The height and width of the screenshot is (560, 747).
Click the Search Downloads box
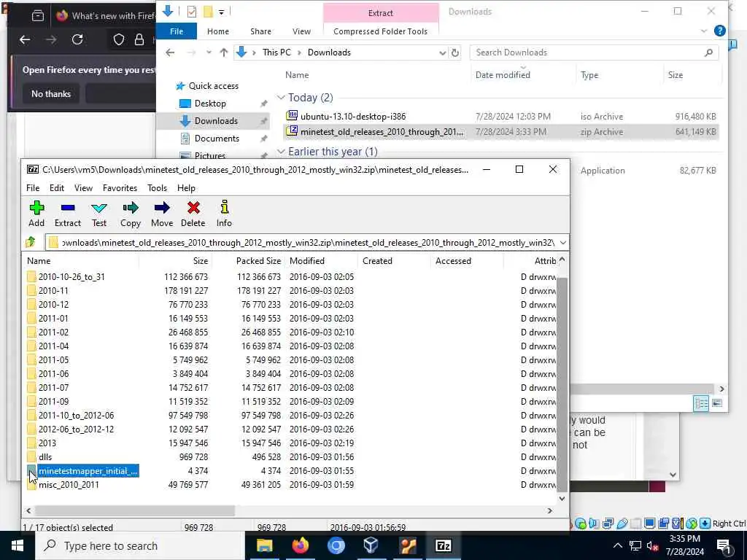coord(594,52)
